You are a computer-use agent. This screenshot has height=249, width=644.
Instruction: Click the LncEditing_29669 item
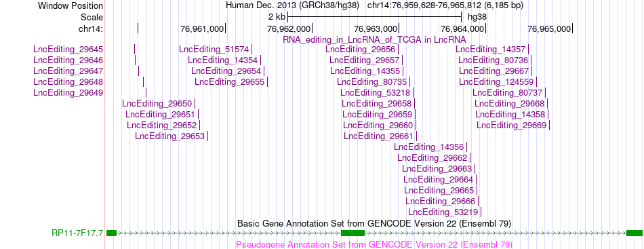coord(550,126)
